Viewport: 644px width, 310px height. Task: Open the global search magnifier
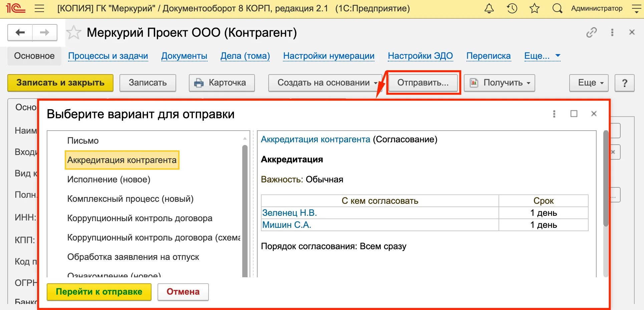[x=557, y=8]
